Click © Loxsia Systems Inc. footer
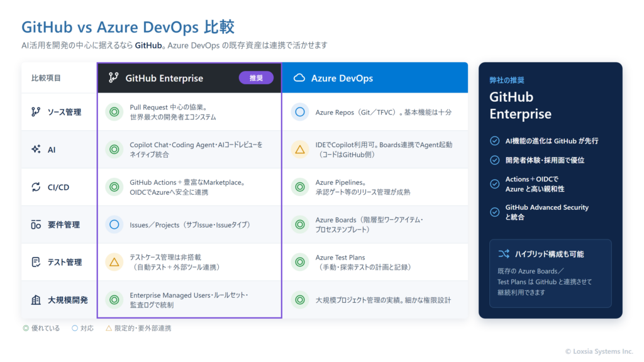 coord(599,351)
